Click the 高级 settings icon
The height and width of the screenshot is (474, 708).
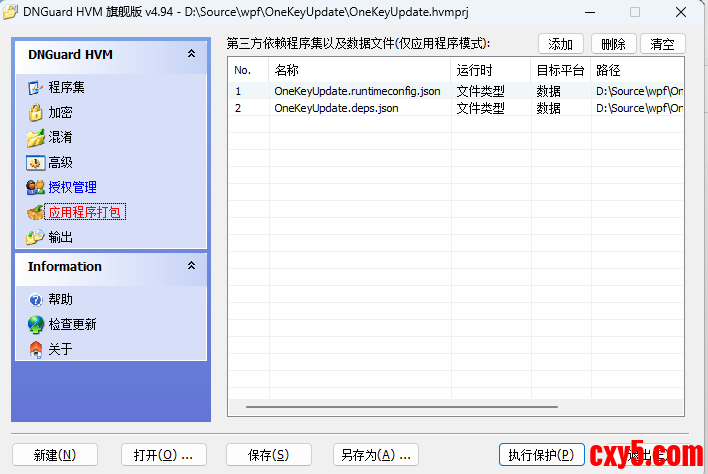tap(35, 163)
